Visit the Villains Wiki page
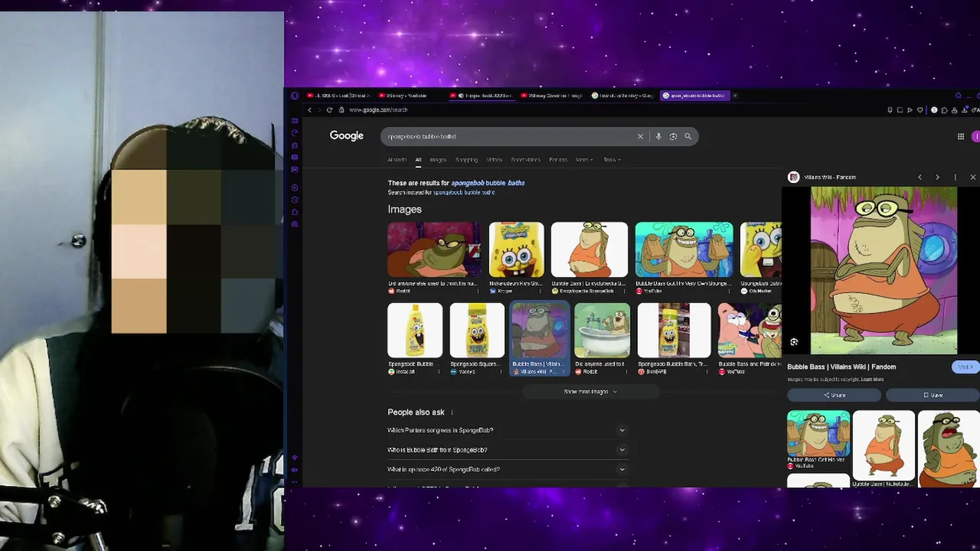The image size is (980, 551). click(x=966, y=367)
